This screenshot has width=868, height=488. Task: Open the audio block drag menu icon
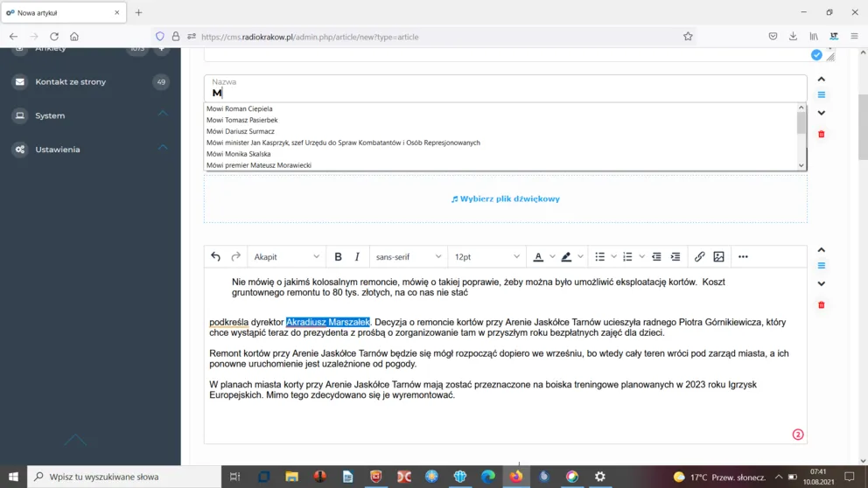click(x=822, y=95)
